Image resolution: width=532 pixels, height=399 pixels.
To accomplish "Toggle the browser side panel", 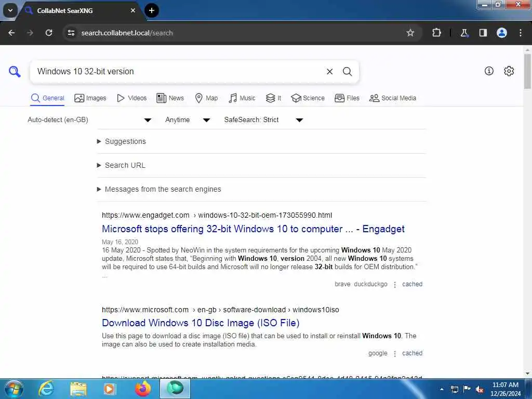I will [x=483, y=33].
